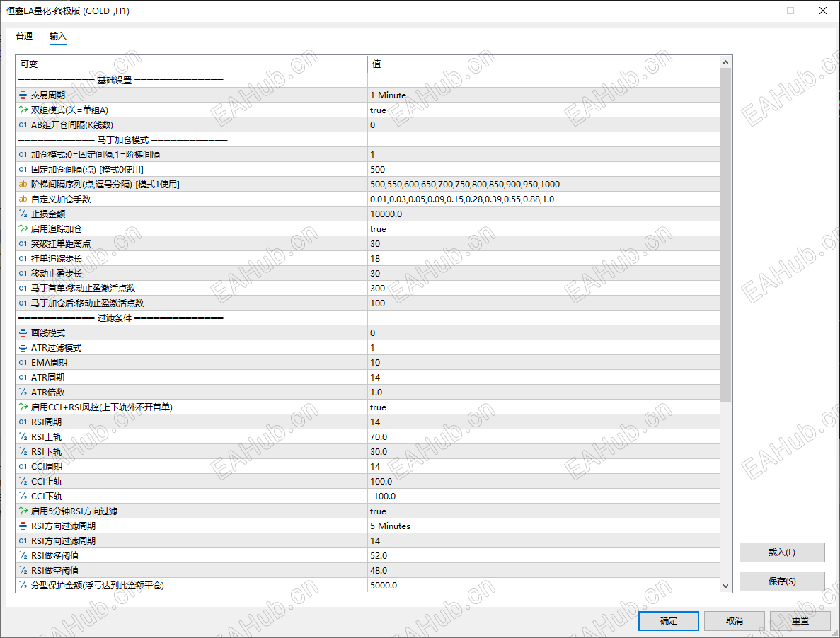Viewport: 840px width, 638px height.
Task: Click the double icon beside 止损金额
Action: [x=23, y=214]
